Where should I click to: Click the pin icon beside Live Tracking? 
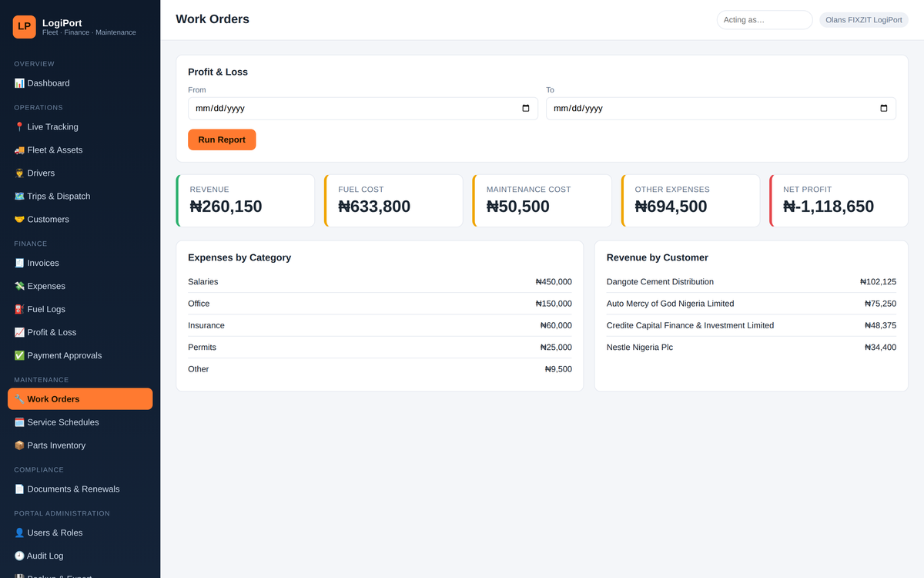(x=19, y=127)
